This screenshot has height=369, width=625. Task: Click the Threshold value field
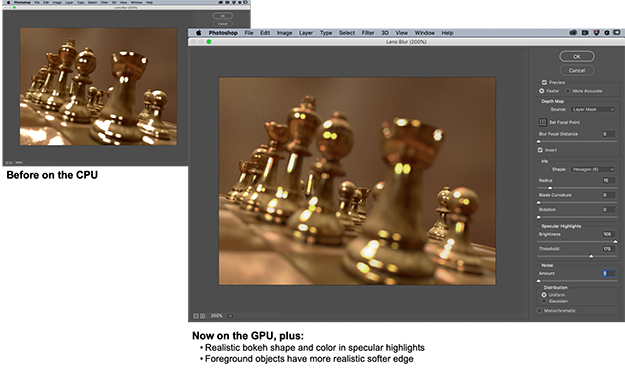tap(608, 249)
